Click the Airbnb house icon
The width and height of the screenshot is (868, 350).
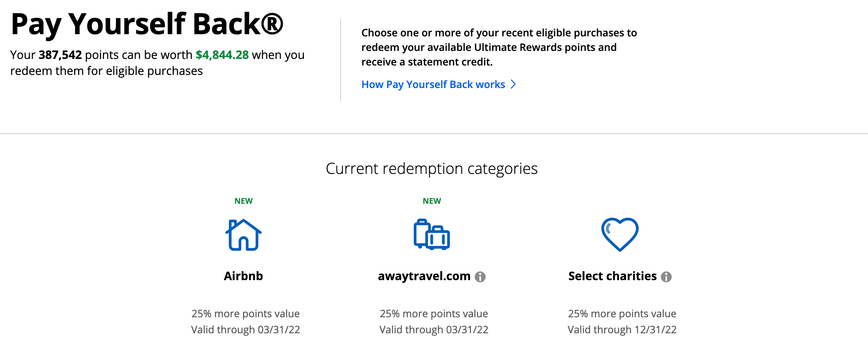[243, 235]
